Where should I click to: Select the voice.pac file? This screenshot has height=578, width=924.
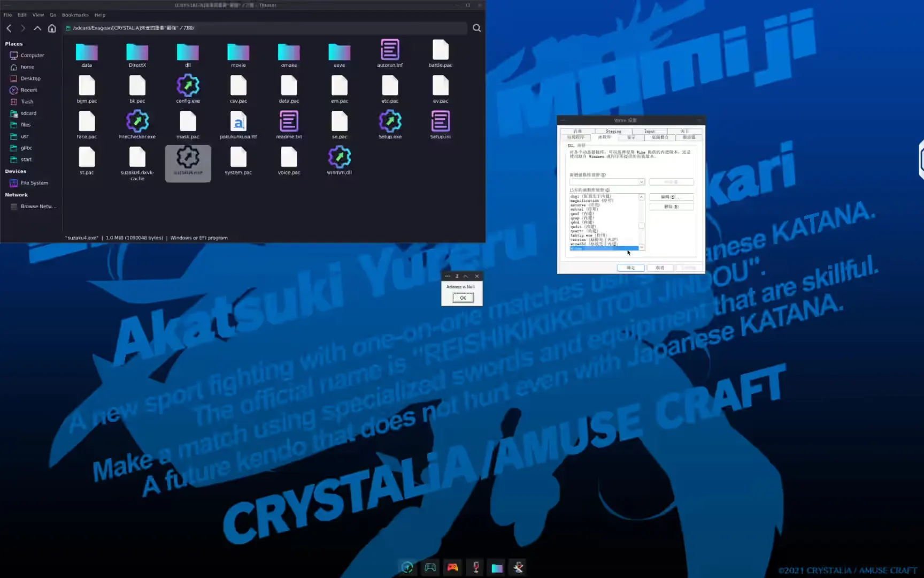pyautogui.click(x=289, y=161)
